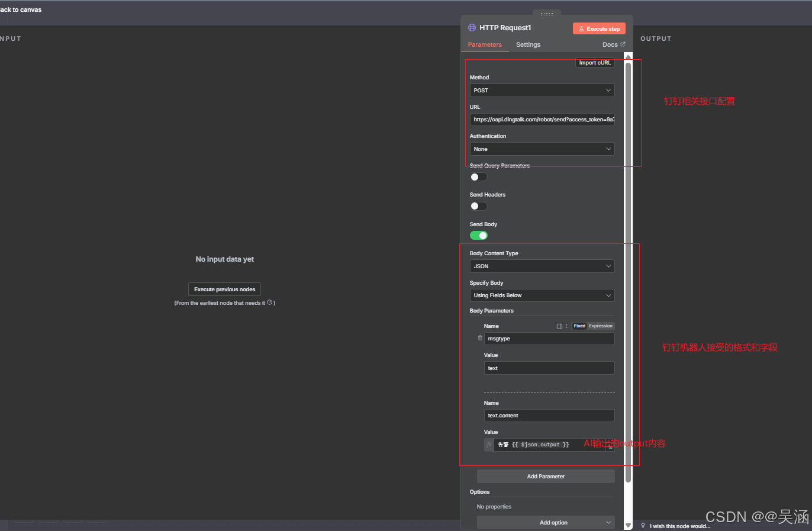Click the URL field with dingtalk address
This screenshot has width=812, height=531.
point(542,120)
